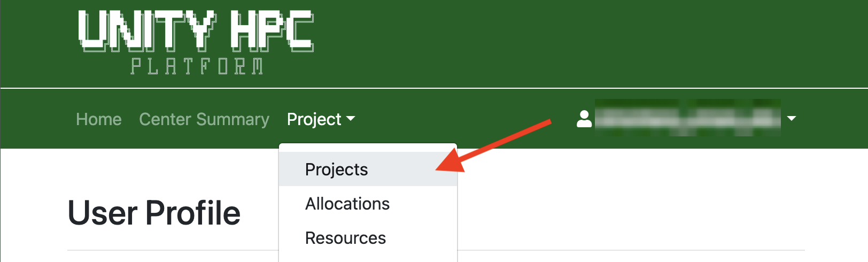Image resolution: width=868 pixels, height=262 pixels.
Task: Toggle the Project navigation menu label
Action: click(x=314, y=119)
